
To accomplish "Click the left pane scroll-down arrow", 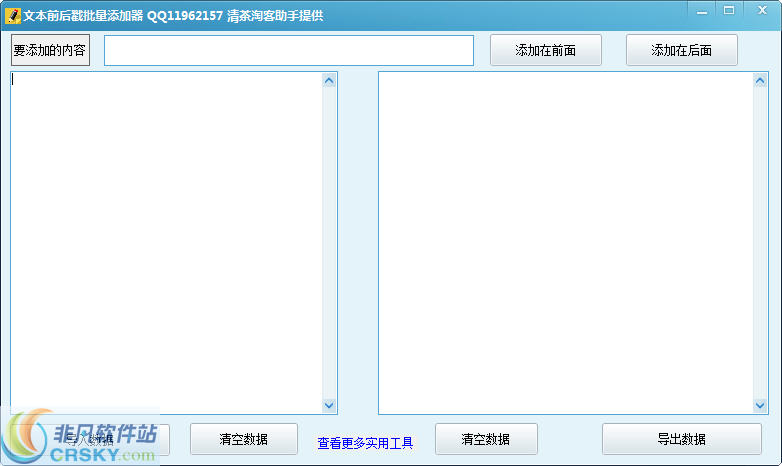I will click(x=329, y=405).
